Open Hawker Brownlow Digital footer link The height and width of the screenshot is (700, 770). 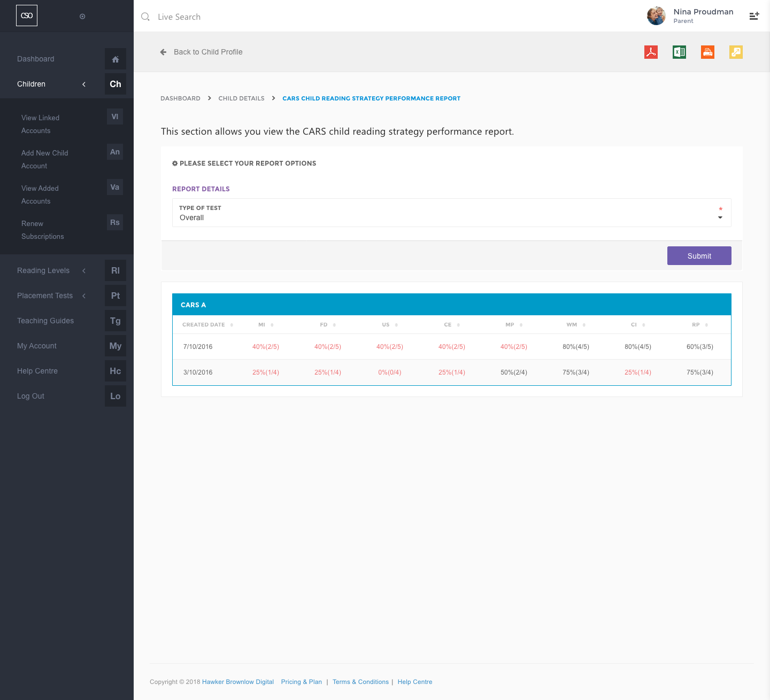238,682
